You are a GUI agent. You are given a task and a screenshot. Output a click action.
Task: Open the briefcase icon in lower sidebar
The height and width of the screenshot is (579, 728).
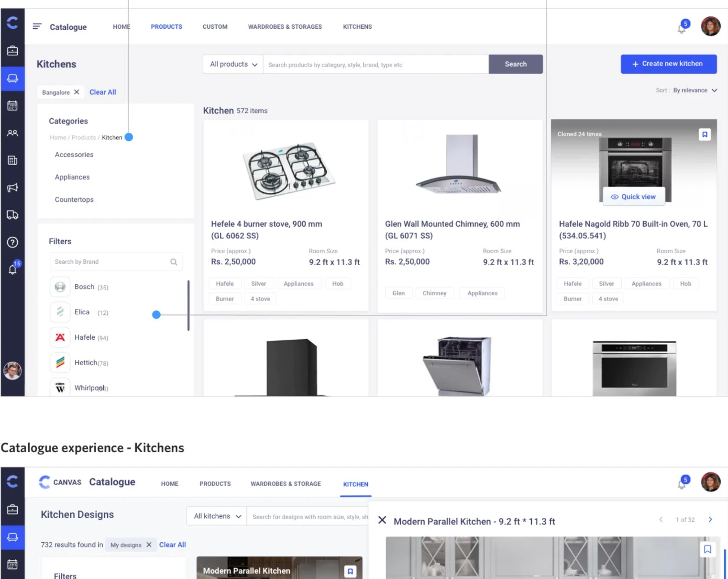tap(12, 510)
